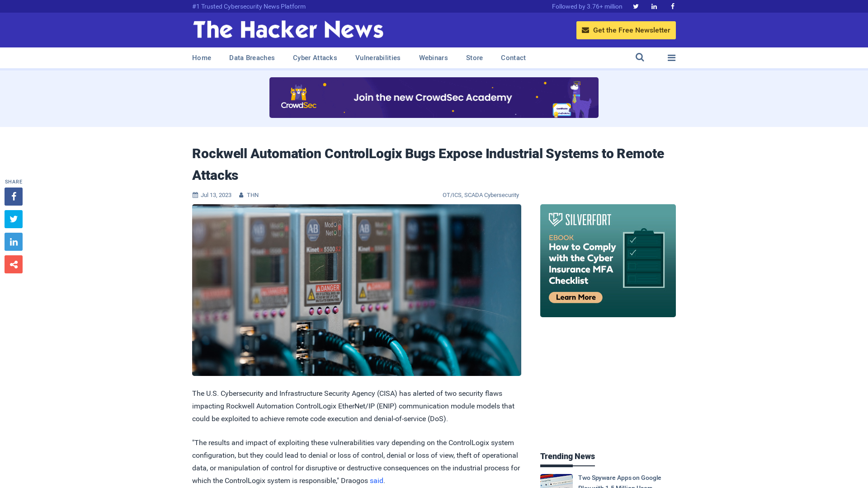Click the generic share icon
This screenshot has height=488, width=868.
point(13,264)
